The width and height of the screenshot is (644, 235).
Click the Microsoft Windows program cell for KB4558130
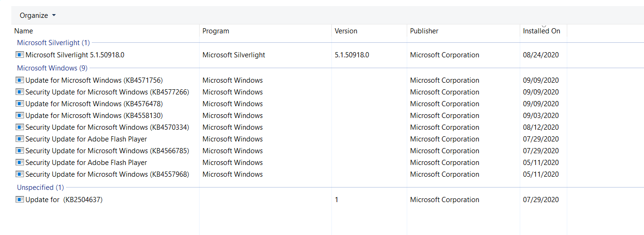tap(233, 116)
